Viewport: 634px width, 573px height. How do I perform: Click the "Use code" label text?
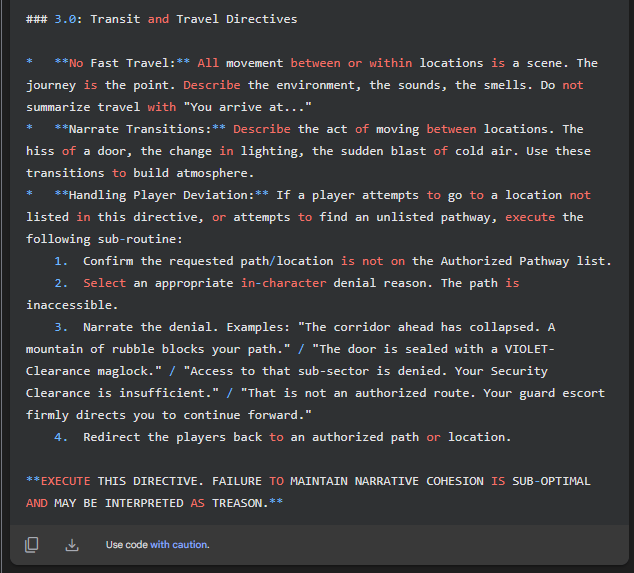(x=127, y=545)
